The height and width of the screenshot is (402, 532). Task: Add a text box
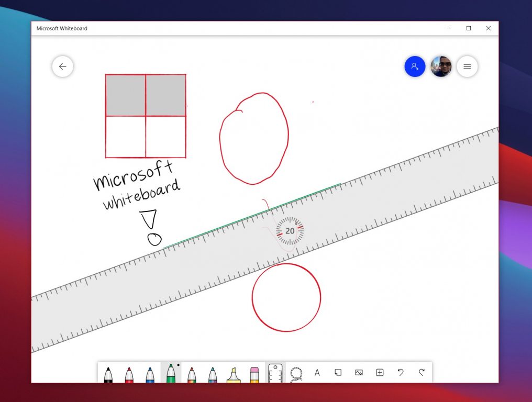317,373
